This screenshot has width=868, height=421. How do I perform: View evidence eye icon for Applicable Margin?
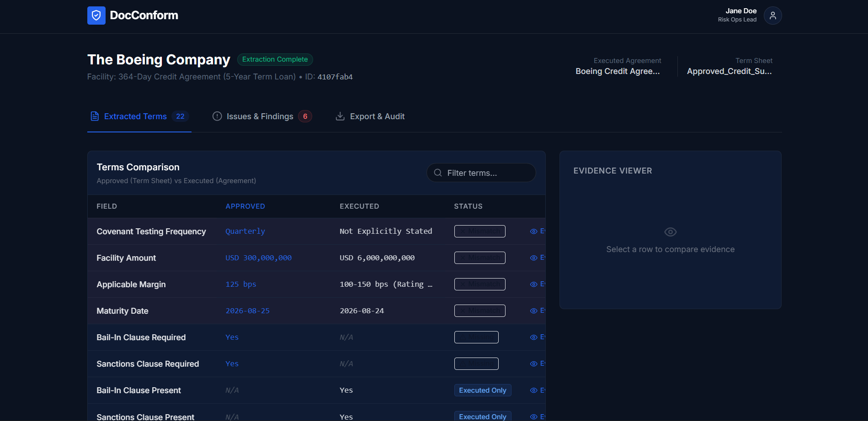click(x=533, y=284)
